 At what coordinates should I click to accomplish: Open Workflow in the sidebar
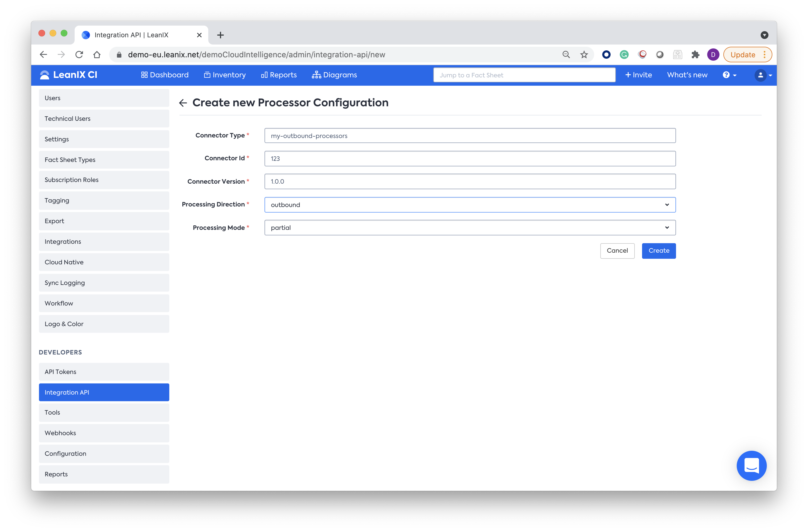(x=104, y=303)
